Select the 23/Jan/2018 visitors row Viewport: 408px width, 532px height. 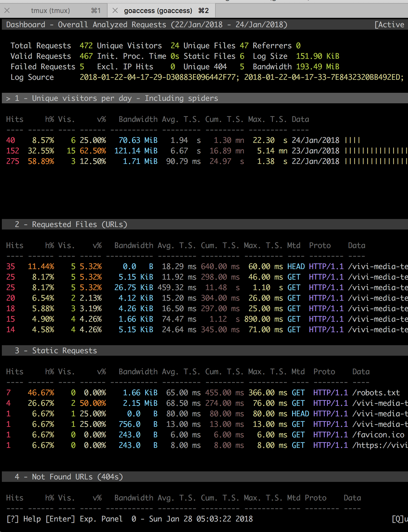click(315, 151)
